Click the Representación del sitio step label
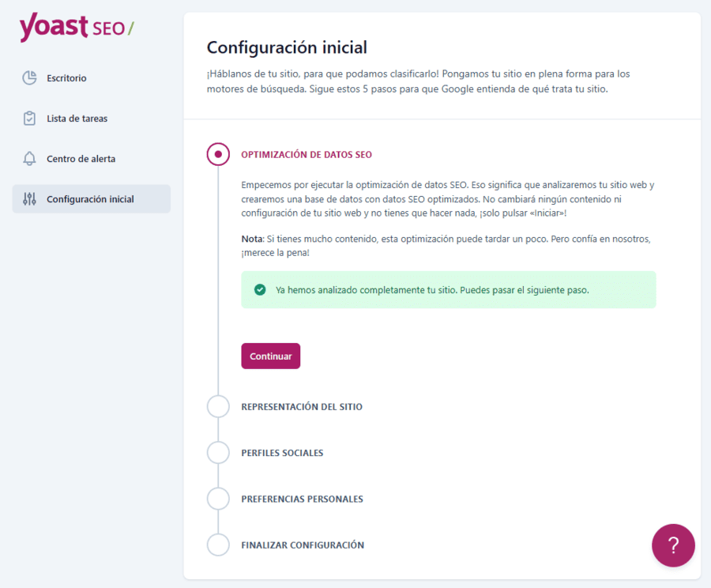This screenshot has width=711, height=588. [301, 406]
